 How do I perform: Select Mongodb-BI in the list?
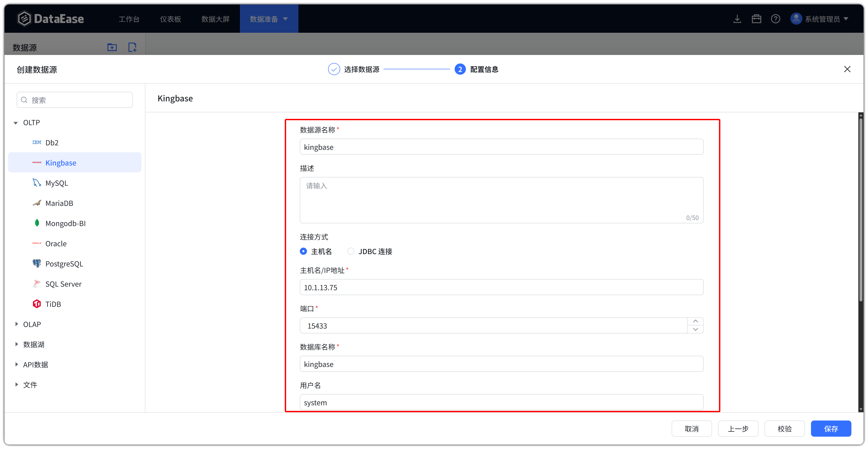click(x=75, y=223)
